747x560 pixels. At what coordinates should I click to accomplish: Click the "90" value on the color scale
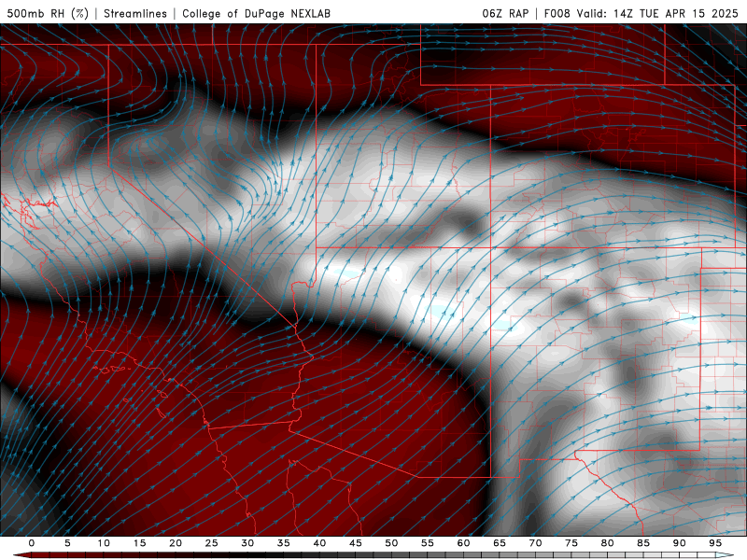coord(679,543)
